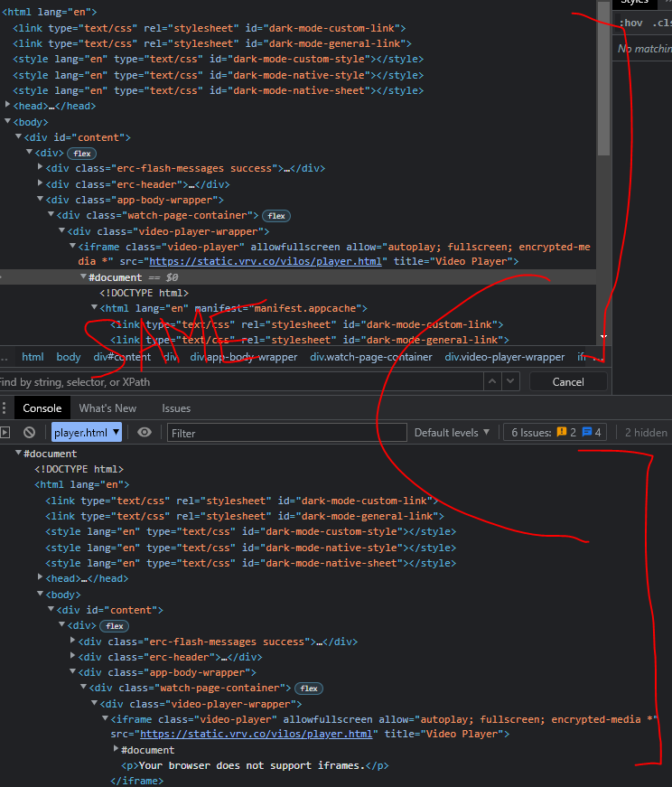Toggle :hov element state in Styles

(x=630, y=23)
